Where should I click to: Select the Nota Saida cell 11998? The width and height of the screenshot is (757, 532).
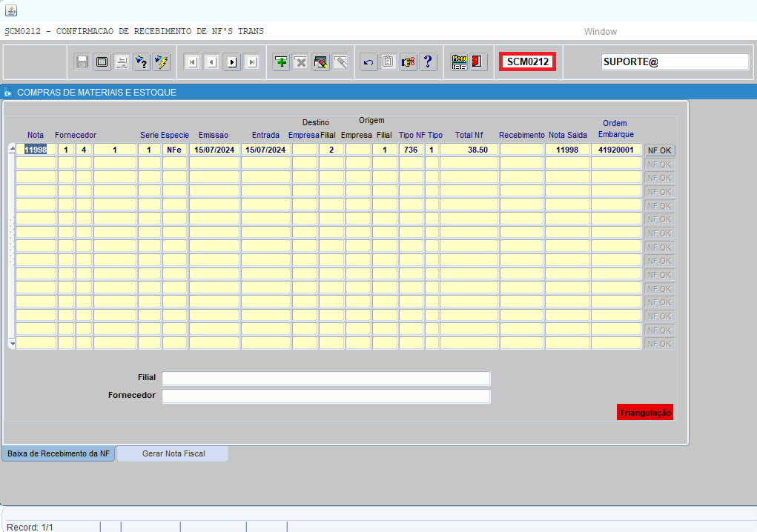567,150
